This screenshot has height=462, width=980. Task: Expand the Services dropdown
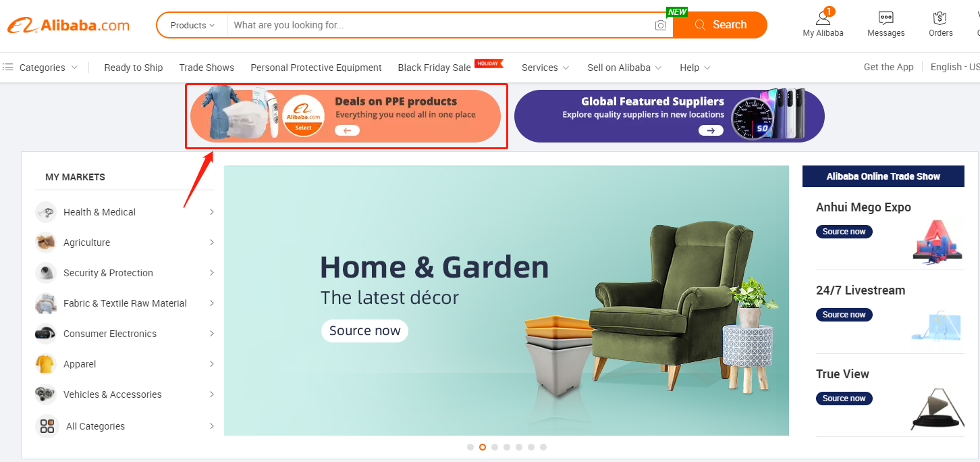[x=545, y=68]
